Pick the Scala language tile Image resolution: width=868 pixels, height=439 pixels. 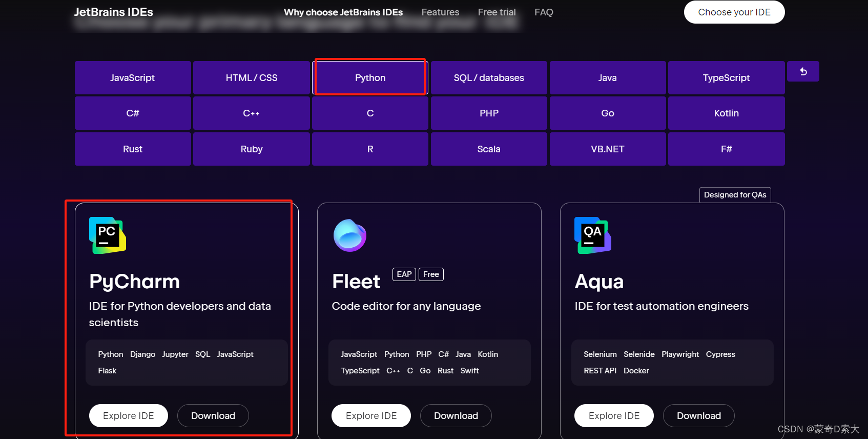489,149
